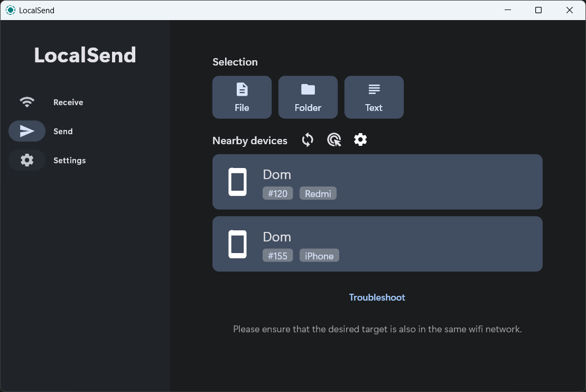This screenshot has width=586, height=392.
Task: Choose Text in the Selection section
Action: tap(374, 97)
